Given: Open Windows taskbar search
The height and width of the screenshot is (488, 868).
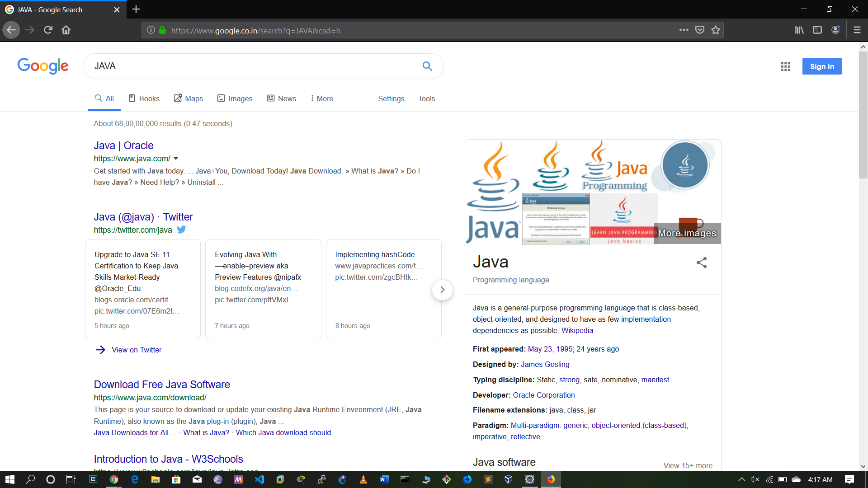Looking at the screenshot, I should 30,479.
